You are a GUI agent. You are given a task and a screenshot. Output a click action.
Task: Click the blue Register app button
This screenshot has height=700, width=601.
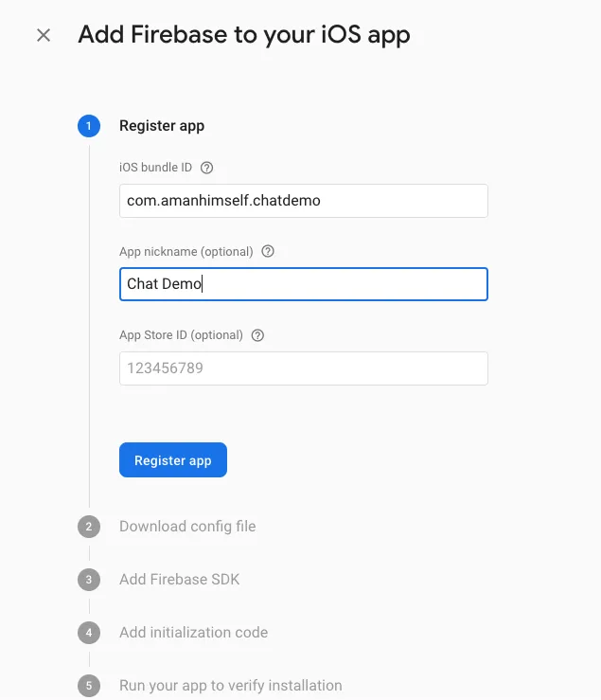tap(173, 459)
